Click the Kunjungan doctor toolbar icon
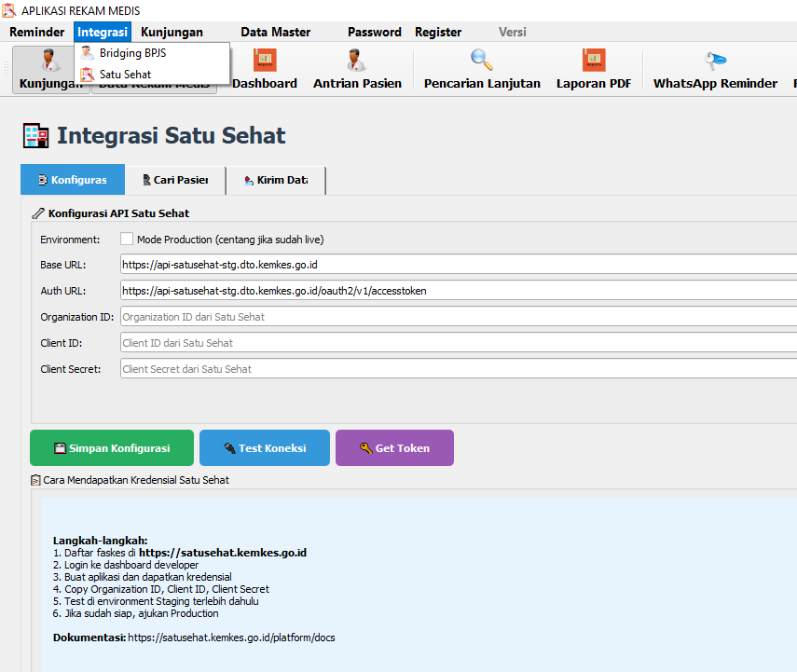 pos(49,60)
